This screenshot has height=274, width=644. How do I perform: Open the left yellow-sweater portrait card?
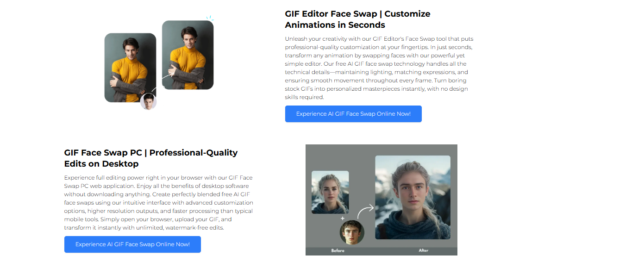[x=130, y=68]
